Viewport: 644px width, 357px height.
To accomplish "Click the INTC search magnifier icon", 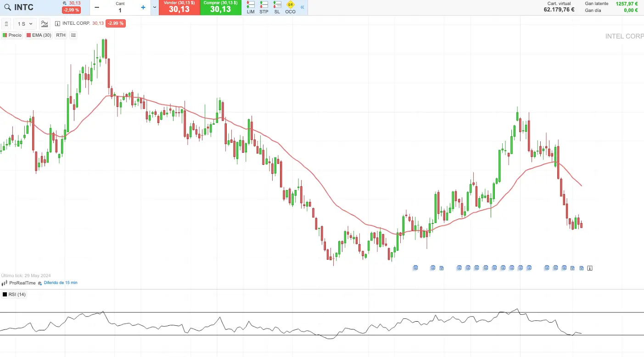I will [7, 7].
